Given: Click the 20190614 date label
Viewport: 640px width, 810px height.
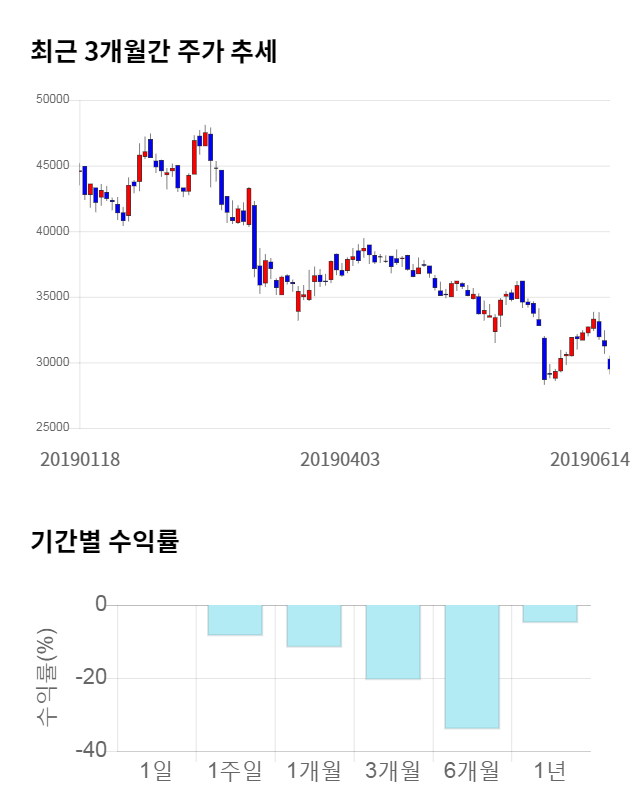Looking at the screenshot, I should 590,459.
